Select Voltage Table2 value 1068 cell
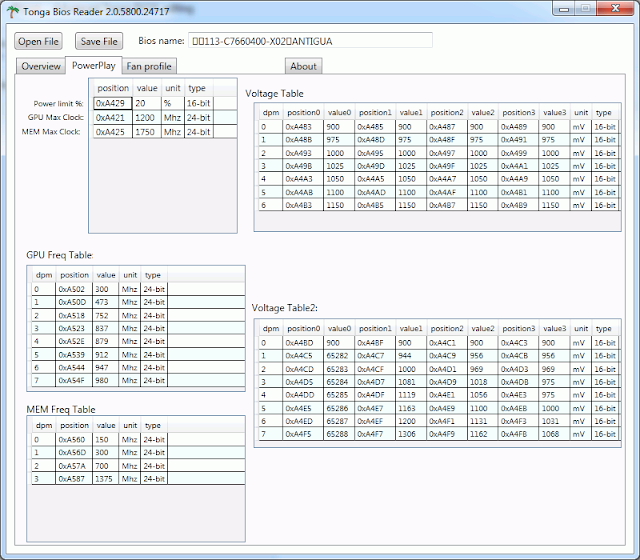The image size is (640, 560). tap(554, 434)
